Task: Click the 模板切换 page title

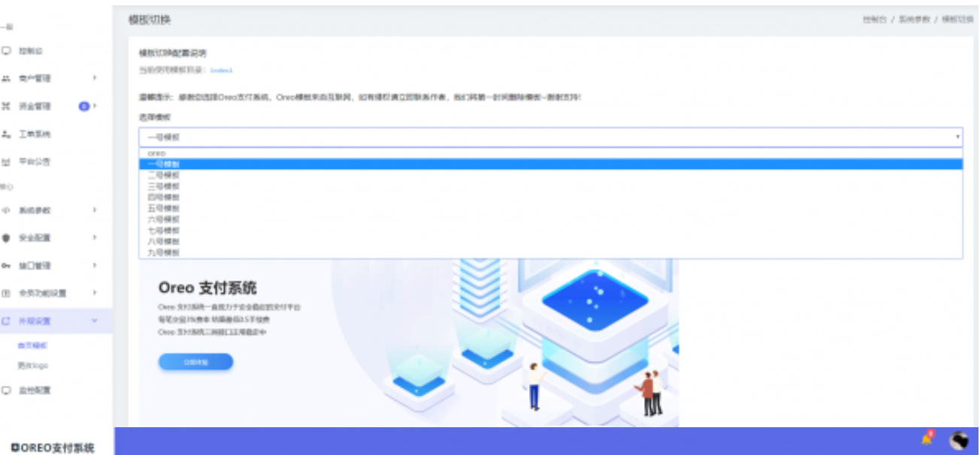Action: point(150,20)
